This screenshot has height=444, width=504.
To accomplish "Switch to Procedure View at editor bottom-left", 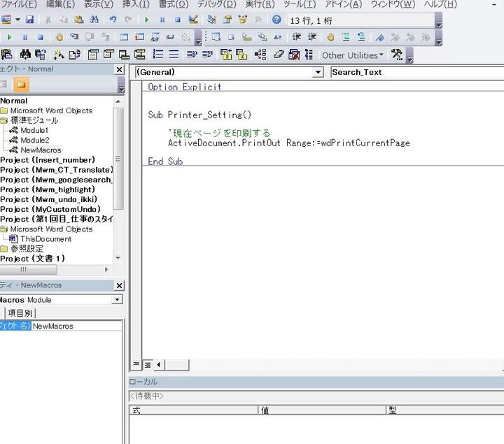I will [136, 364].
